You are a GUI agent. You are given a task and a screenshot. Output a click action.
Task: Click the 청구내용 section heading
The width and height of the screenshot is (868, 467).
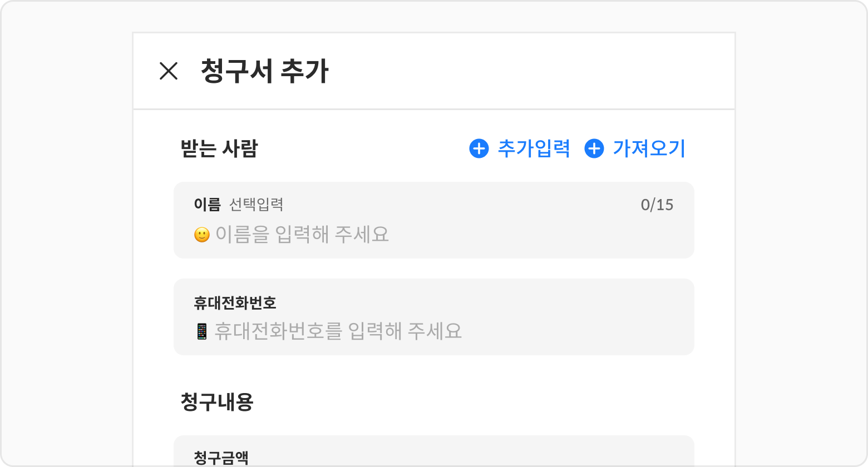coord(217,401)
